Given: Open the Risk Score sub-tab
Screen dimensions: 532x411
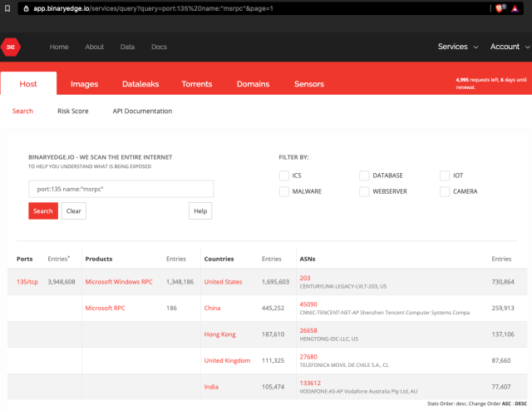Looking at the screenshot, I should pyautogui.click(x=73, y=111).
